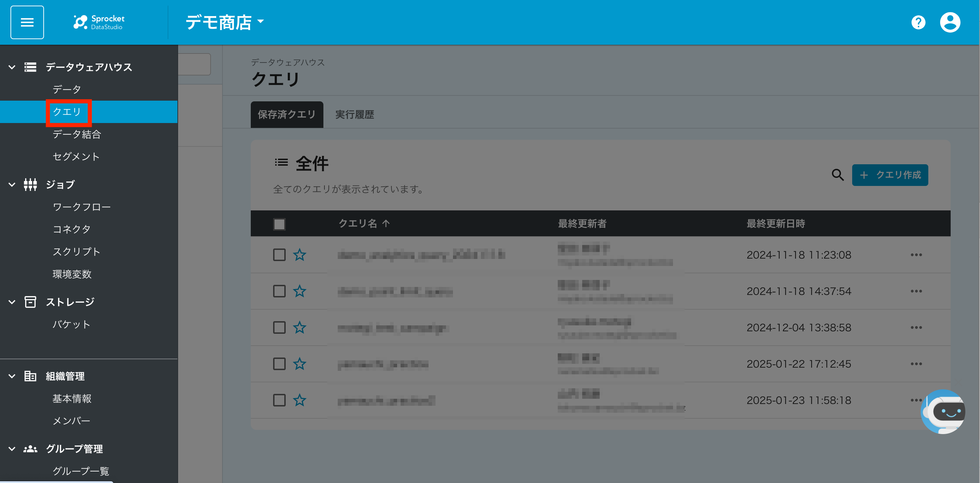
Task: Select the 保存済クエリ tab
Action: [x=287, y=115]
